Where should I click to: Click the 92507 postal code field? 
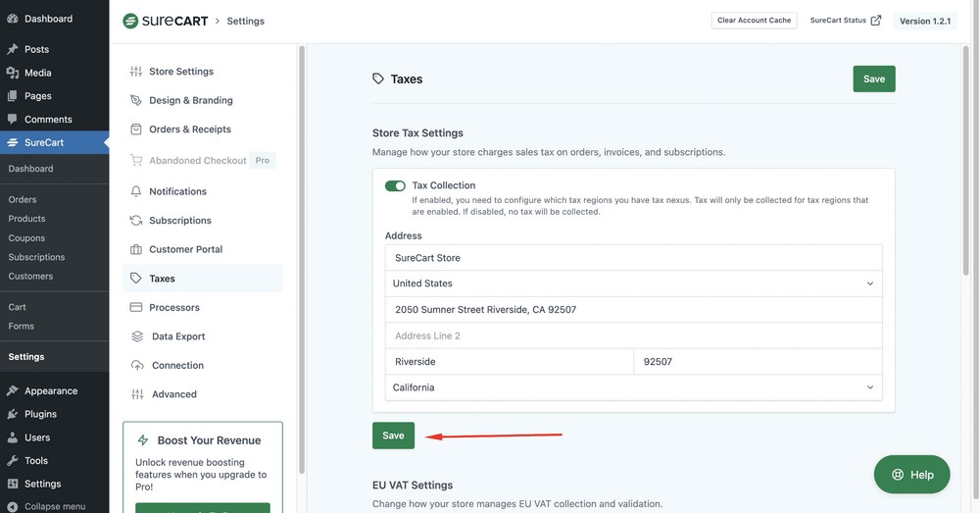pos(758,362)
